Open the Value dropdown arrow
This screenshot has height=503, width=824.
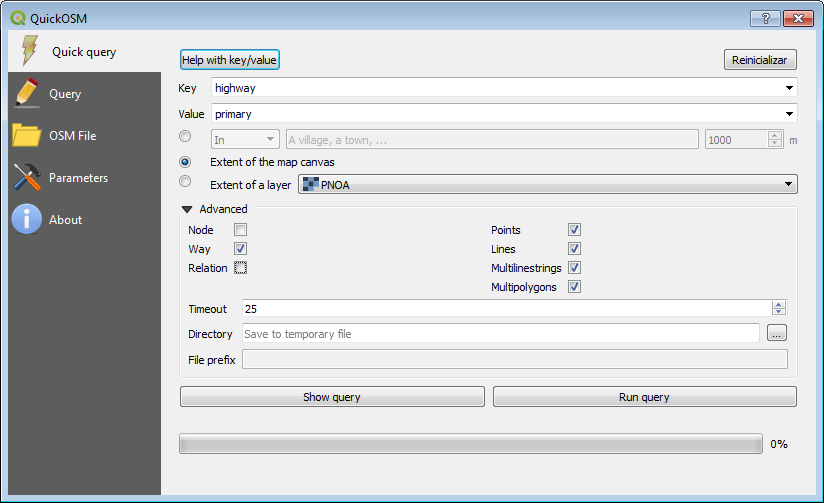[x=789, y=114]
